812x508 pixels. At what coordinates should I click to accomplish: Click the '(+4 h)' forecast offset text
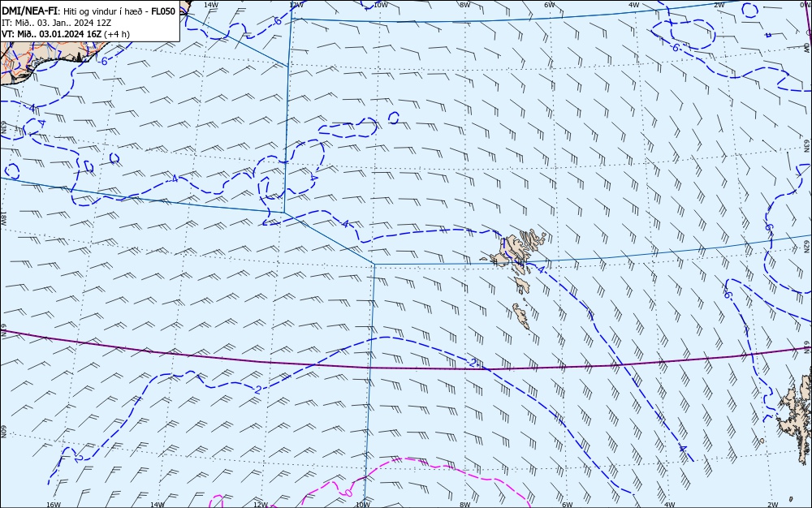[x=116, y=34]
